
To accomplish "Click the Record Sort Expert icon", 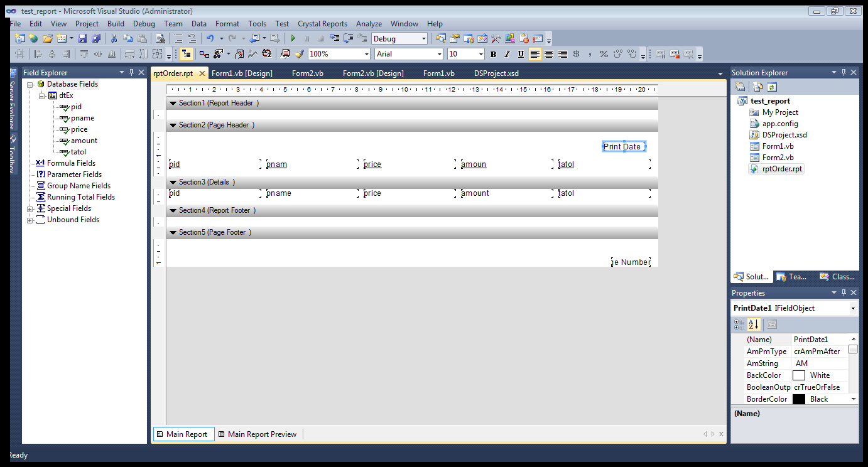I will 267,54.
